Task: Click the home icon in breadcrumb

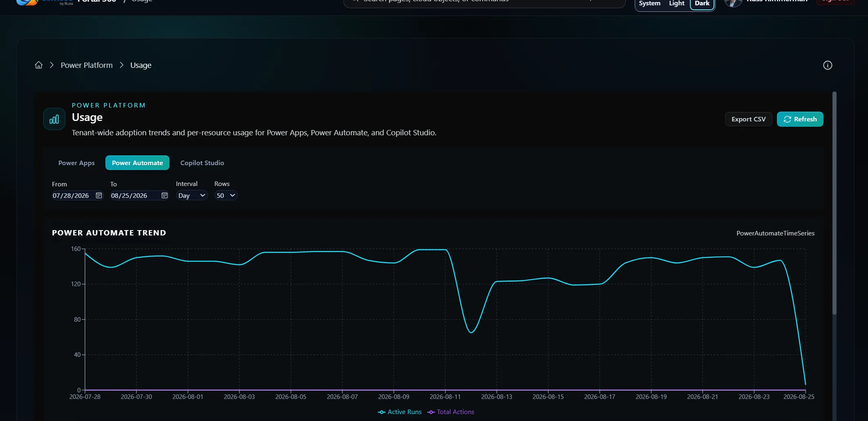Action: coord(39,65)
